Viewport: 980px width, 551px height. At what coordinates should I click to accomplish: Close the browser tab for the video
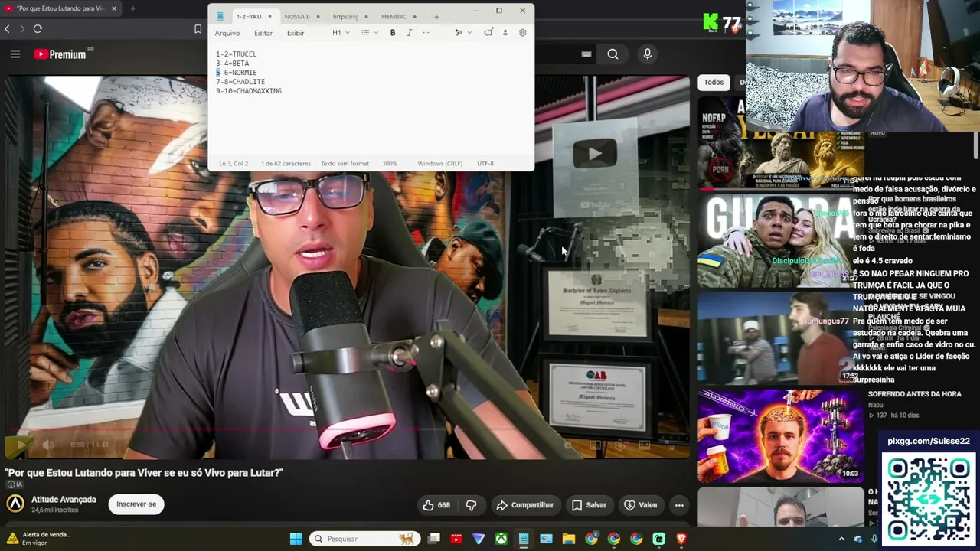tap(114, 8)
